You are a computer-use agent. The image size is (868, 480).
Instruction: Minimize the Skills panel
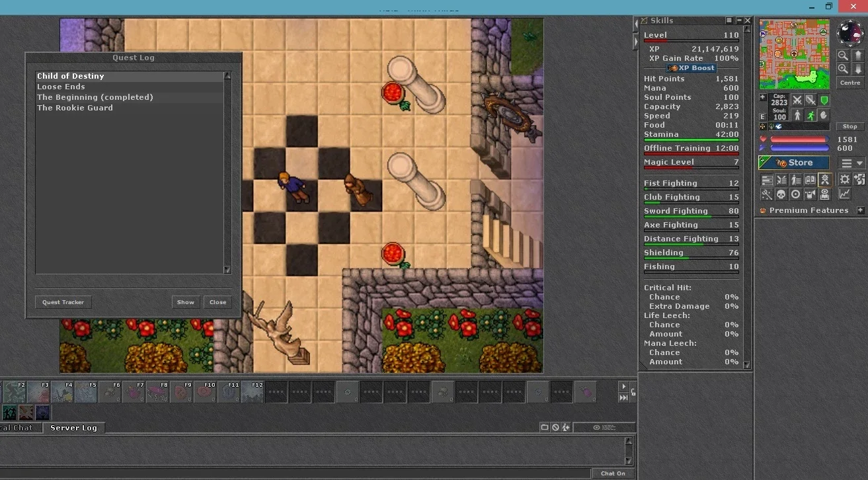point(739,21)
